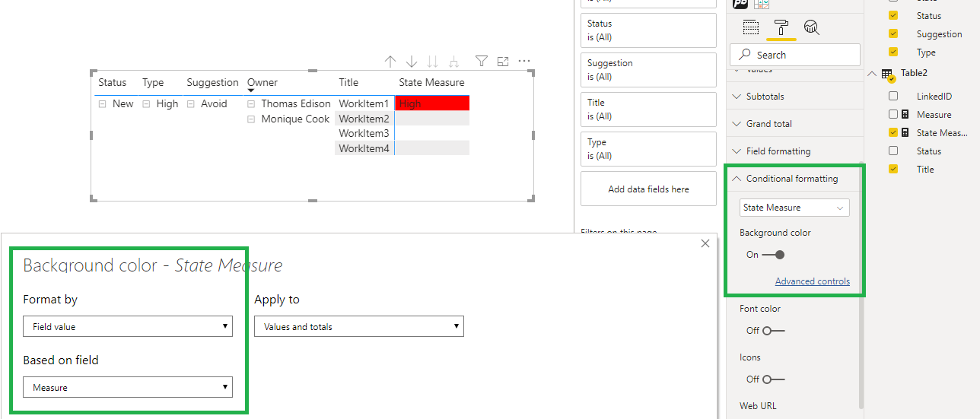The height and width of the screenshot is (419, 980).
Task: Close the Background color dialog with X
Action: (x=705, y=243)
